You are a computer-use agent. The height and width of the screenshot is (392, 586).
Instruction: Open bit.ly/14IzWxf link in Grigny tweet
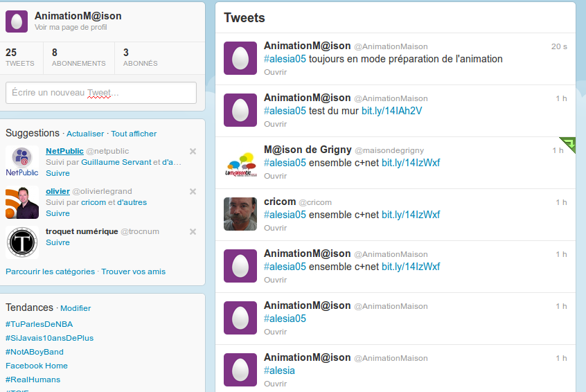pyautogui.click(x=411, y=163)
